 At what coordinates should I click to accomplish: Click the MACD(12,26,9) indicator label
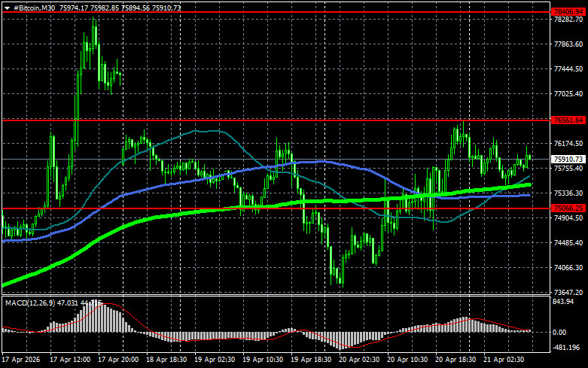tap(30, 303)
